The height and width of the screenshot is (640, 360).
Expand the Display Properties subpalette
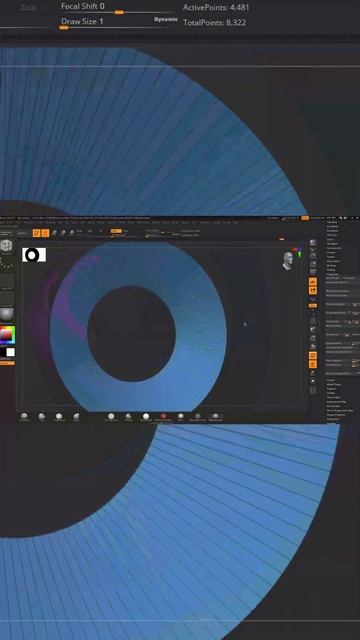tap(336, 415)
